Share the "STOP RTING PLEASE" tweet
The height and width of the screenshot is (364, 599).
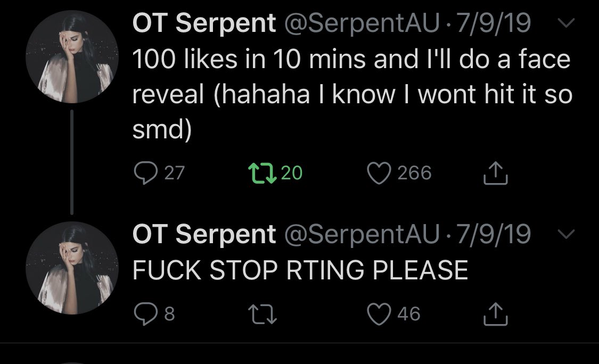click(x=495, y=313)
